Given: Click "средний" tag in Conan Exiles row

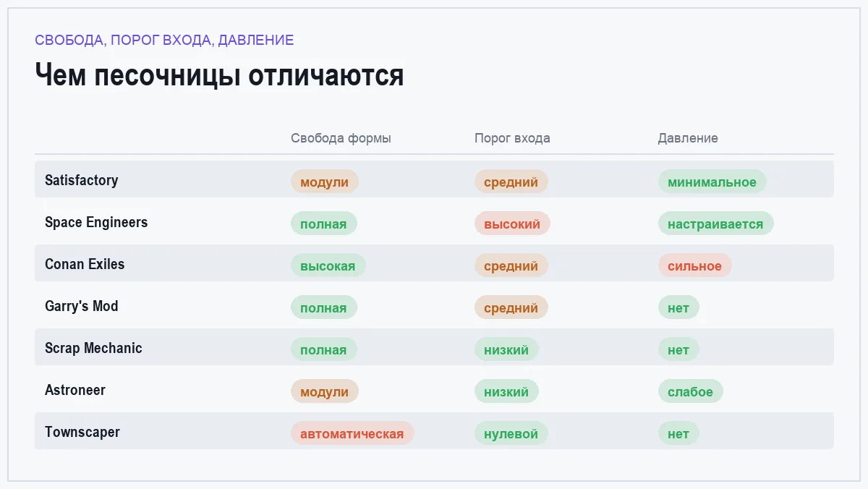Looking at the screenshot, I should click(511, 265).
